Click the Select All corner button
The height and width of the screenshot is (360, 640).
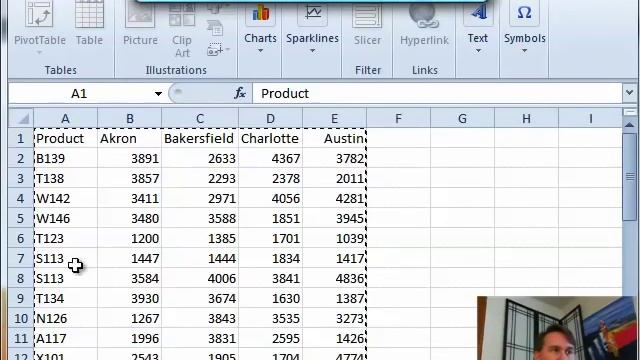[21, 118]
